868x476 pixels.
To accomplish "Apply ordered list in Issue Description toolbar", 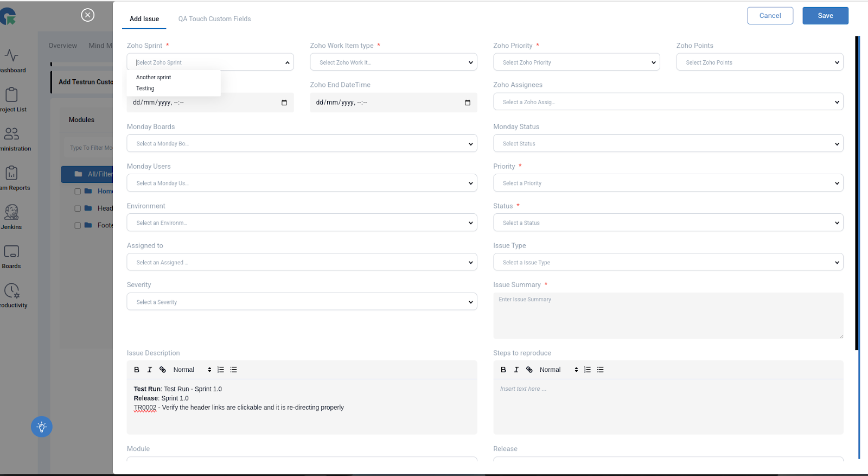I will tap(221, 370).
